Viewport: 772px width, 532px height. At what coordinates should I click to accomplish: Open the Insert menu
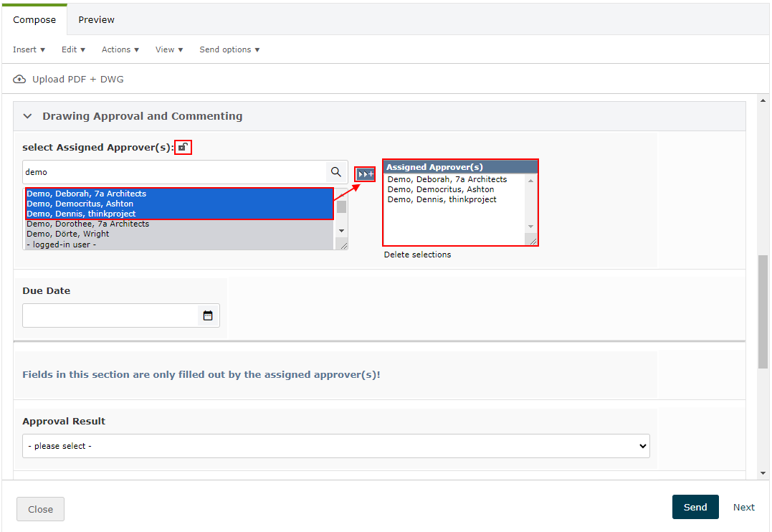click(29, 49)
